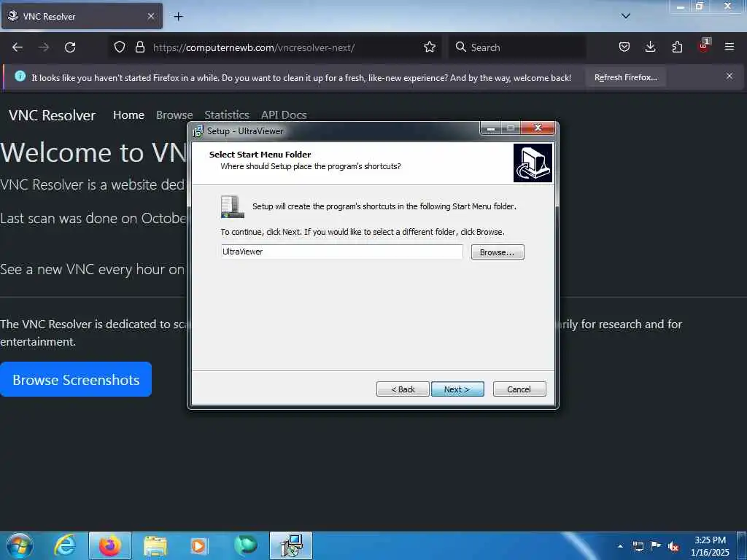This screenshot has height=560, width=747.
Task: Switch to the Setup installer taskbar icon
Action: 291,545
